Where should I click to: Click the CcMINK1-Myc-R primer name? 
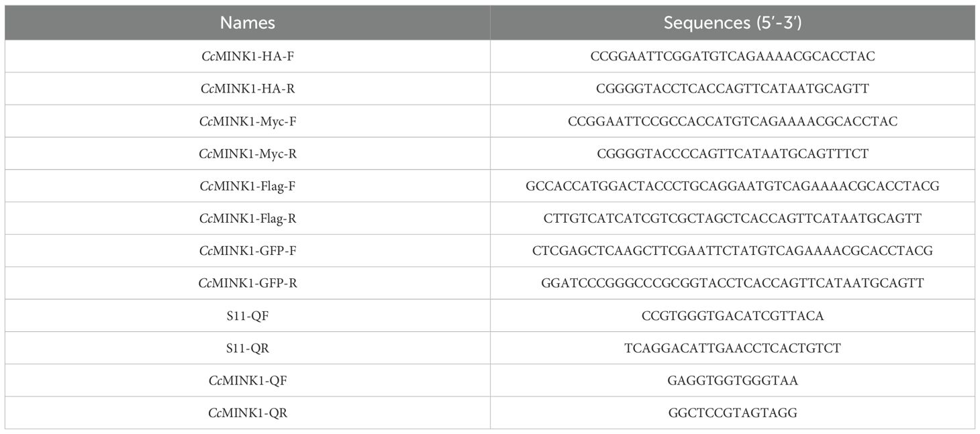click(x=248, y=154)
